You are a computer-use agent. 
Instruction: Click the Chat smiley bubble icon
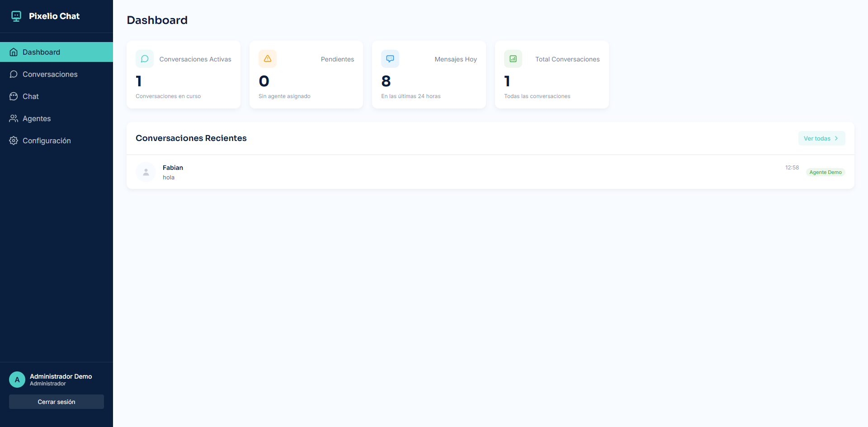click(x=14, y=96)
